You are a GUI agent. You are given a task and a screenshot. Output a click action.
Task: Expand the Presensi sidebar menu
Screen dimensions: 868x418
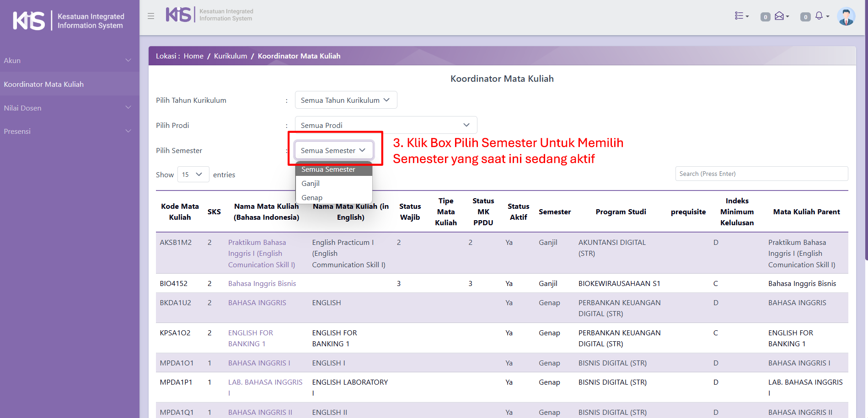click(x=69, y=131)
